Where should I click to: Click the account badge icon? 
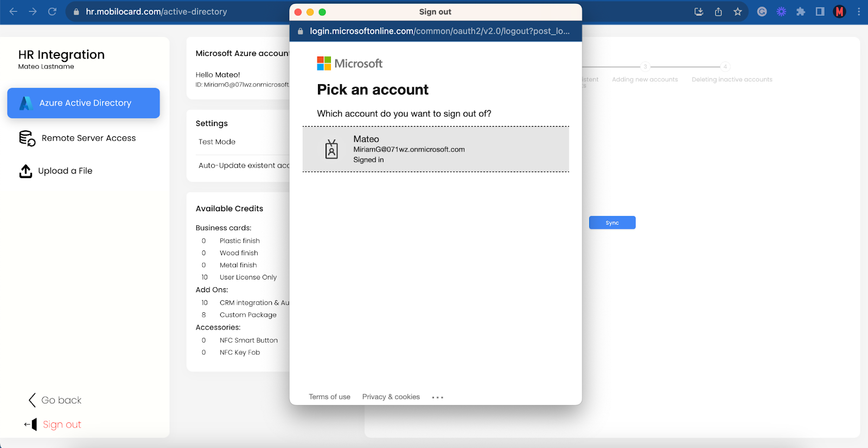coord(331,149)
